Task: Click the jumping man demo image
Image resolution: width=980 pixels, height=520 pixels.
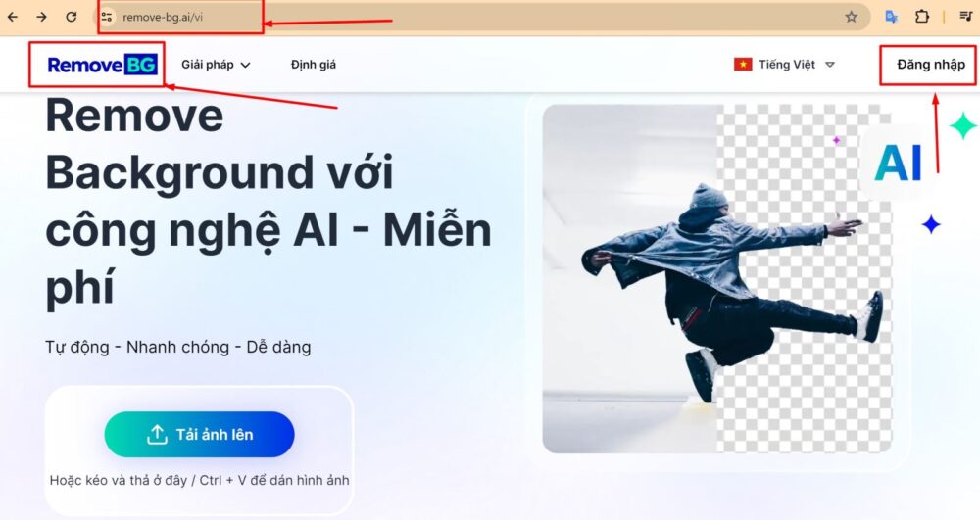Action: (717, 278)
